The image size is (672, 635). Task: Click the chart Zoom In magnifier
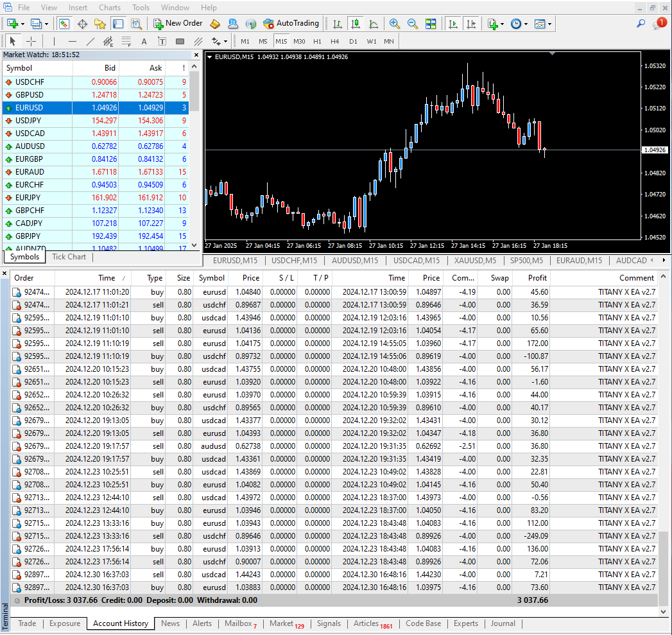[395, 24]
